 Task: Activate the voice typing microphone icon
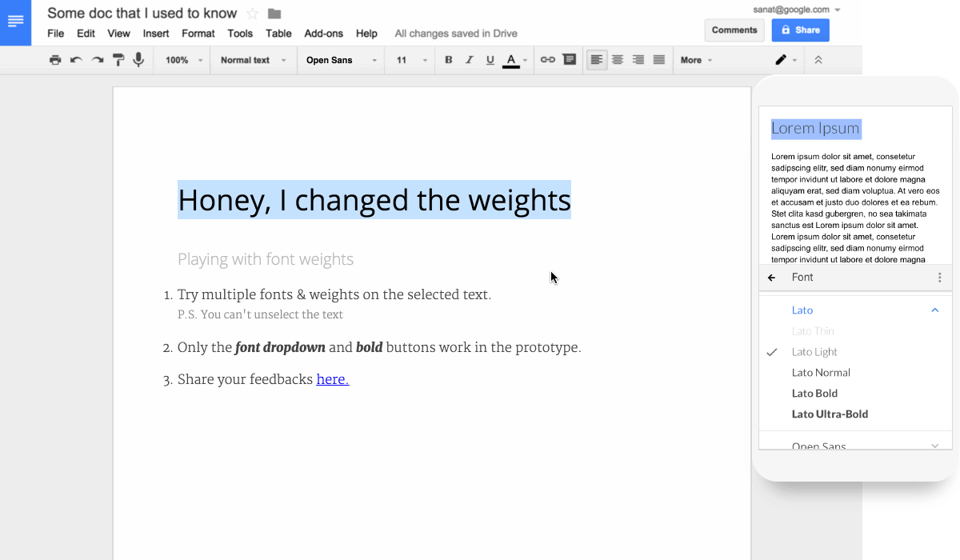(x=139, y=60)
